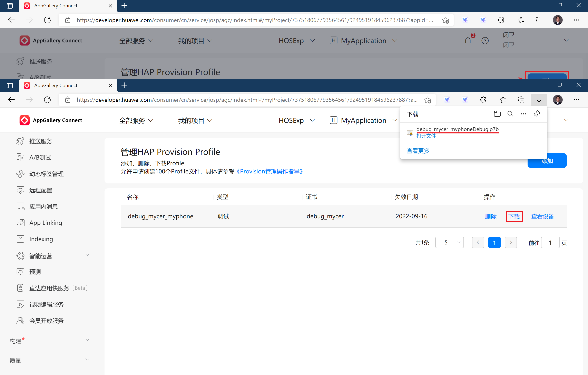Image resolution: width=588 pixels, height=375 pixels.
Task: Open 我的项目 dropdown in front page header
Action: 195,120
